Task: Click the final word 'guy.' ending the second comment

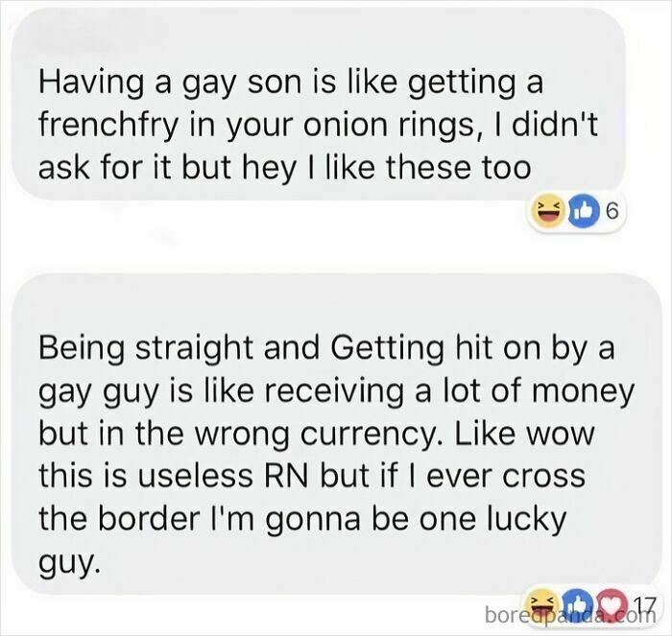Action: [68, 562]
